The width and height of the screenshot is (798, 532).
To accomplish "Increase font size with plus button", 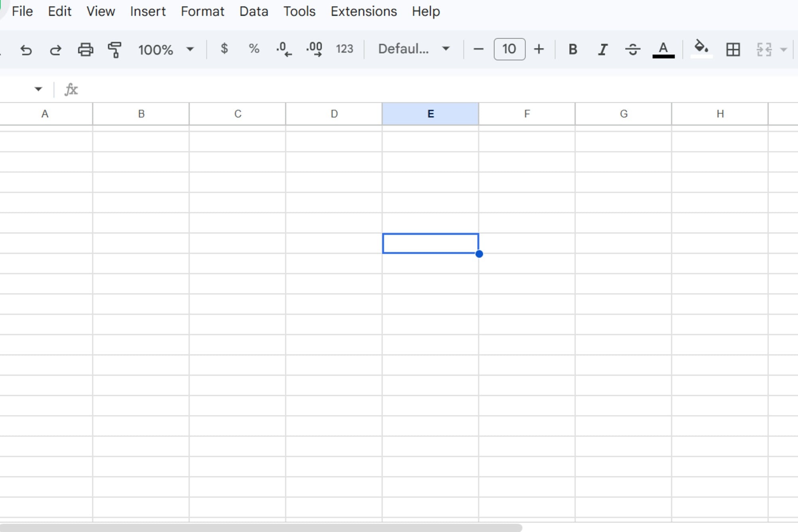I will (539, 49).
